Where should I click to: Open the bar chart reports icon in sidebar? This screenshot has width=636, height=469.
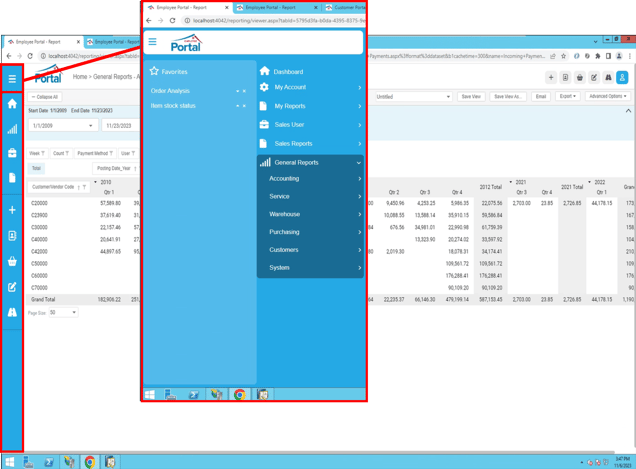click(x=12, y=129)
